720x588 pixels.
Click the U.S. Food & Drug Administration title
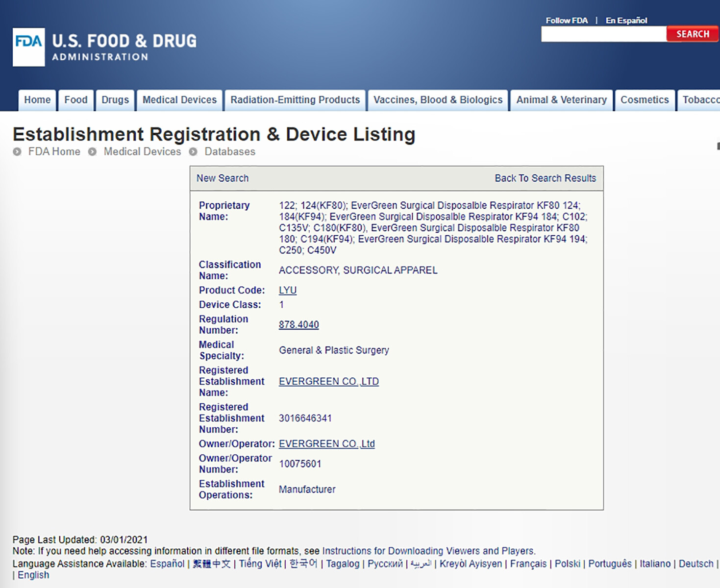click(124, 47)
